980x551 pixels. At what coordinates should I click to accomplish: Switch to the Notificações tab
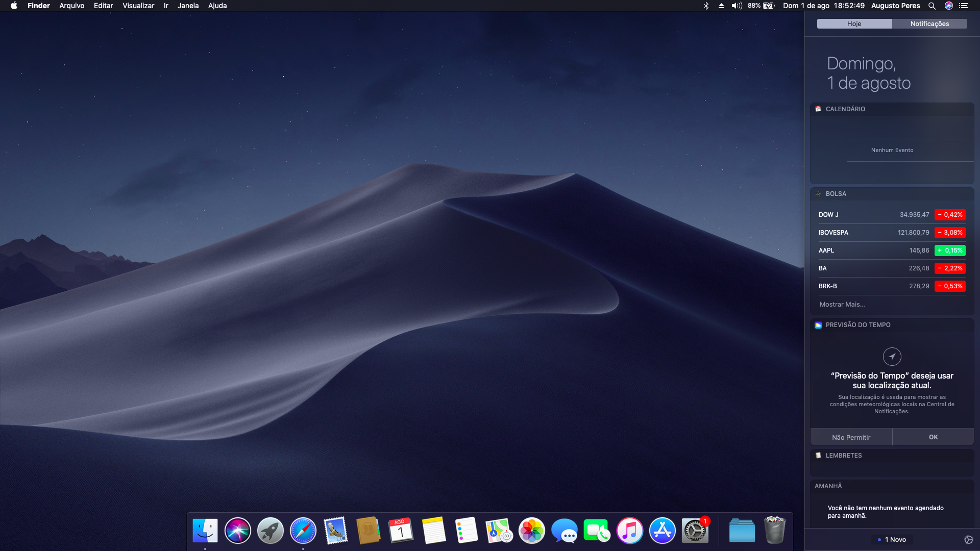tap(929, 24)
